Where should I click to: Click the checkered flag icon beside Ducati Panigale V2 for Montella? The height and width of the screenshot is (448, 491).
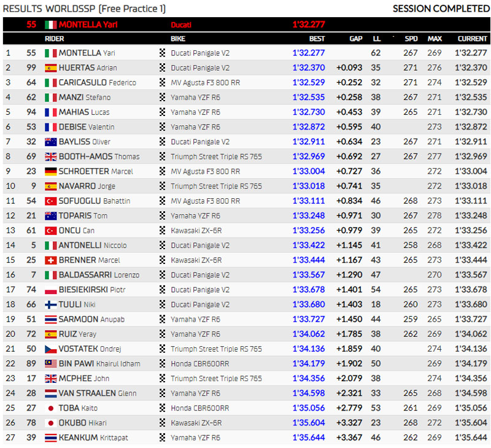[x=162, y=53]
